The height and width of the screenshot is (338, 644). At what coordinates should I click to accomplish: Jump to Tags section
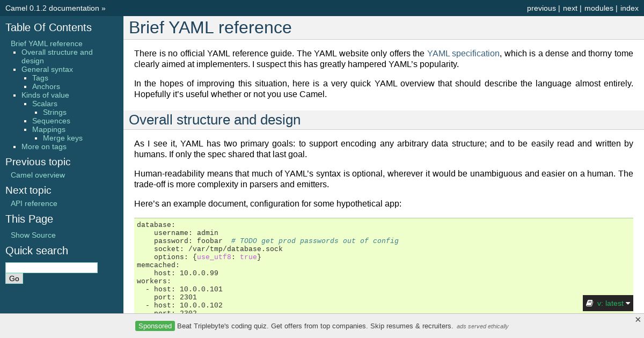[x=40, y=78]
